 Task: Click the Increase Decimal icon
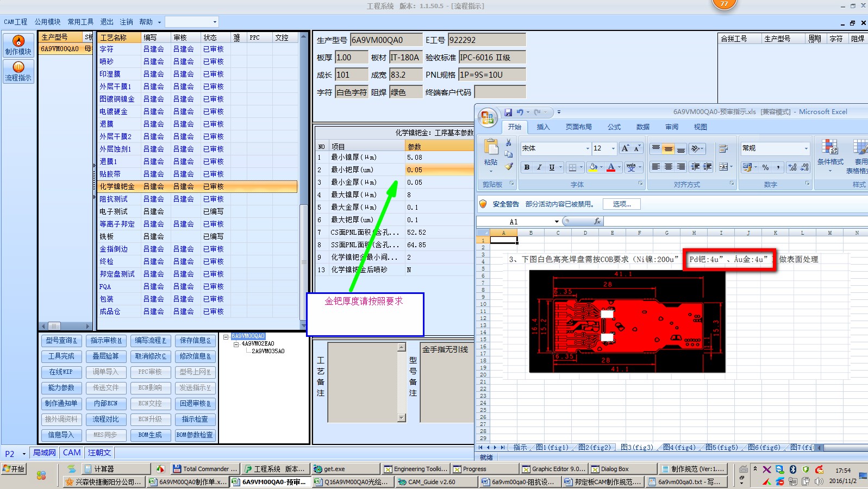click(x=792, y=167)
